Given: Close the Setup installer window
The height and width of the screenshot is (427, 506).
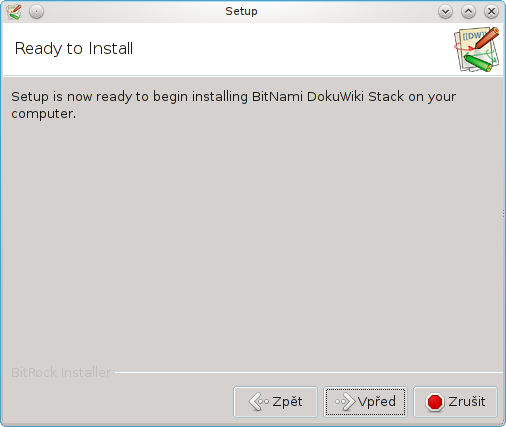Looking at the screenshot, I should coord(491,12).
